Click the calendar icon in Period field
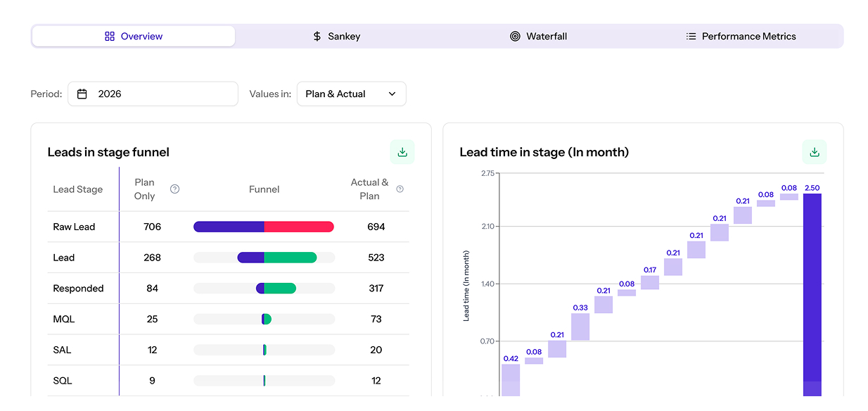 coord(82,94)
